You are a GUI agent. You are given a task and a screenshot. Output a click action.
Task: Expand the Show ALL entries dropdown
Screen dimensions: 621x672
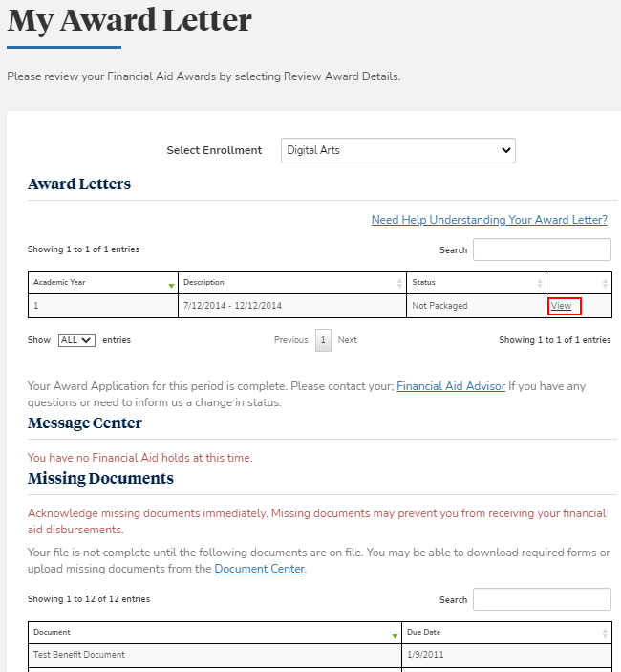[x=76, y=340]
